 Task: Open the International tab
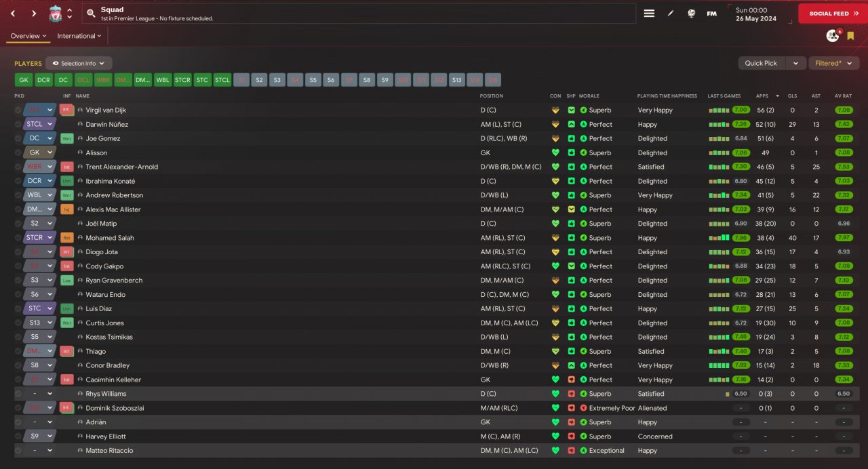[79, 36]
